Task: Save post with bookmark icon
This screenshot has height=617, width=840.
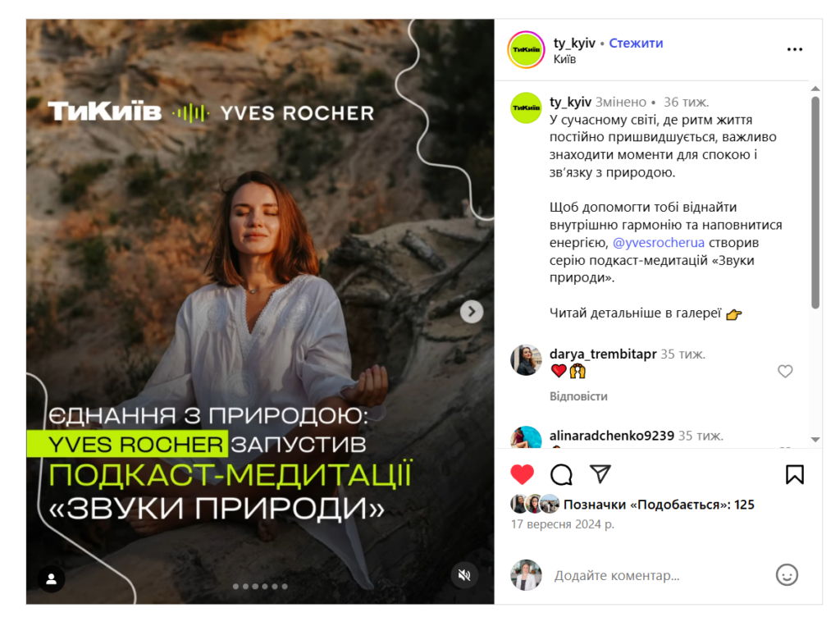Action: coord(794,474)
